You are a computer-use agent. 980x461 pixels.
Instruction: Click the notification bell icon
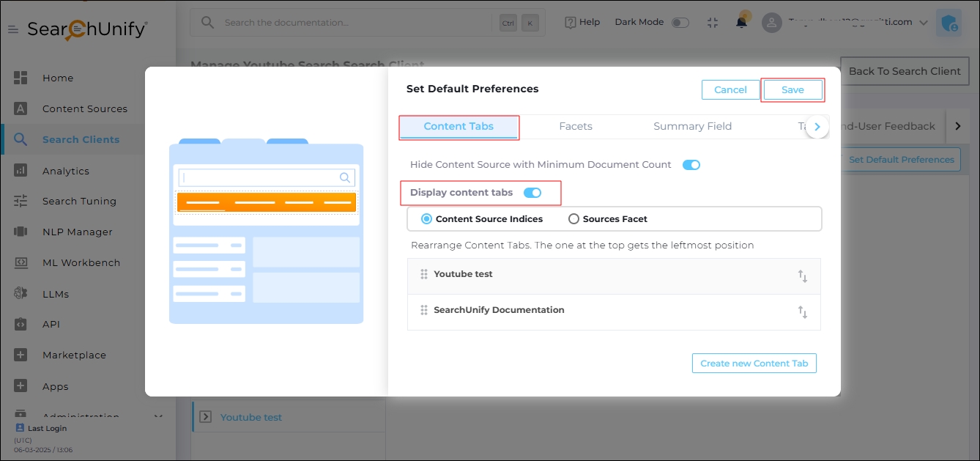click(741, 23)
